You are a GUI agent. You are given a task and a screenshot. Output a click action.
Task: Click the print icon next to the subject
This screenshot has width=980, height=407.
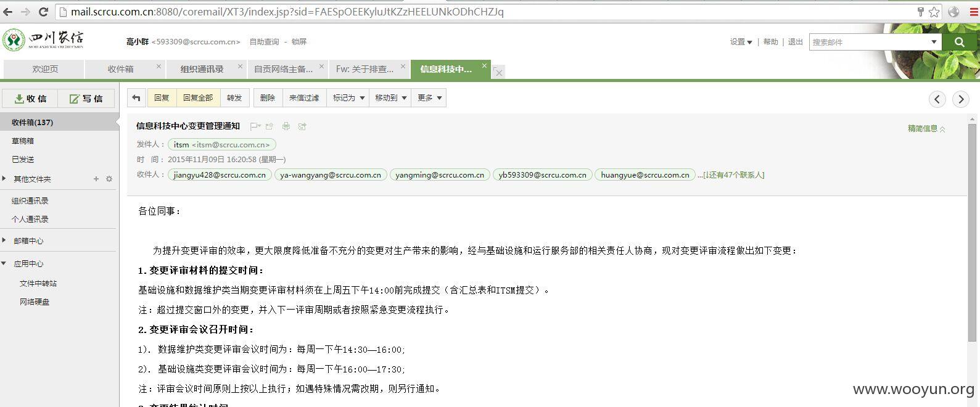tap(286, 126)
